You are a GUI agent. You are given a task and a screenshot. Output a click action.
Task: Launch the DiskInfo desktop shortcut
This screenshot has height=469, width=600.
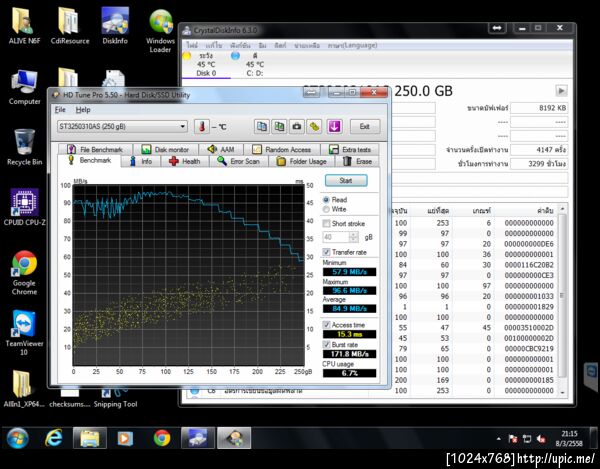(115, 26)
